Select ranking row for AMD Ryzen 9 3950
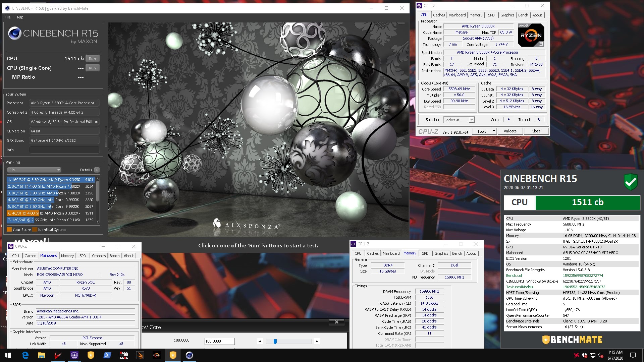This screenshot has height=362, width=644. click(x=51, y=180)
